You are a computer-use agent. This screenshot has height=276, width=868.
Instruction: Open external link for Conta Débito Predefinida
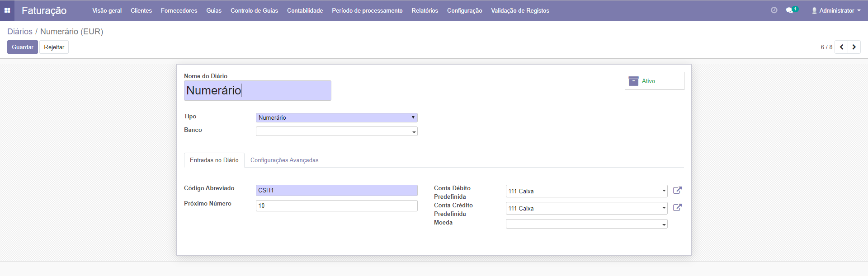point(677,190)
